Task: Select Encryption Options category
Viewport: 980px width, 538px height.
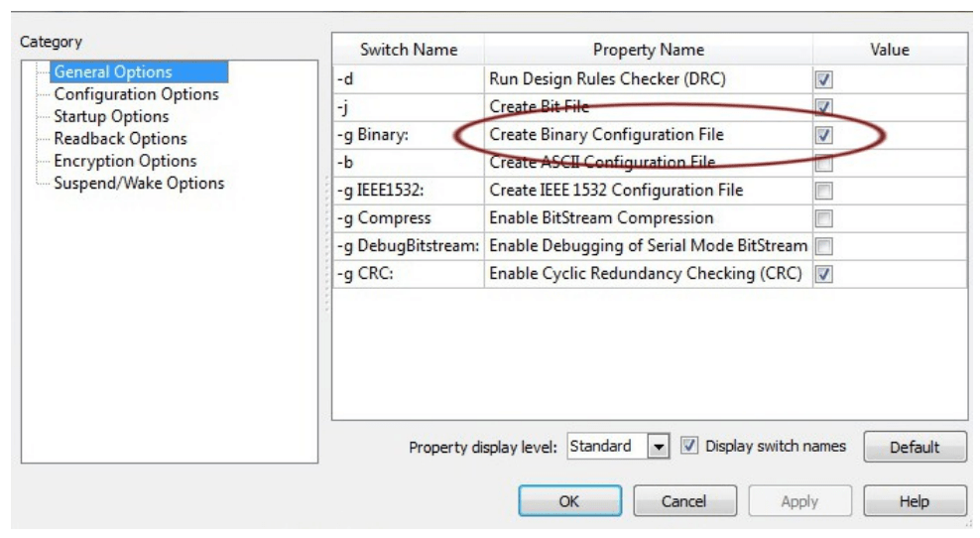Action: [x=125, y=161]
